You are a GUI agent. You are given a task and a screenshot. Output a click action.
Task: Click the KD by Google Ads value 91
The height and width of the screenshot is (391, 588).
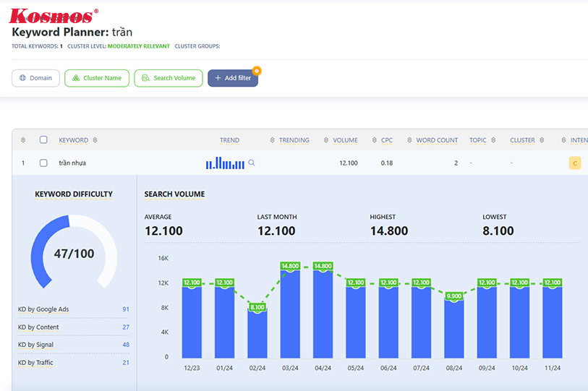coord(126,309)
